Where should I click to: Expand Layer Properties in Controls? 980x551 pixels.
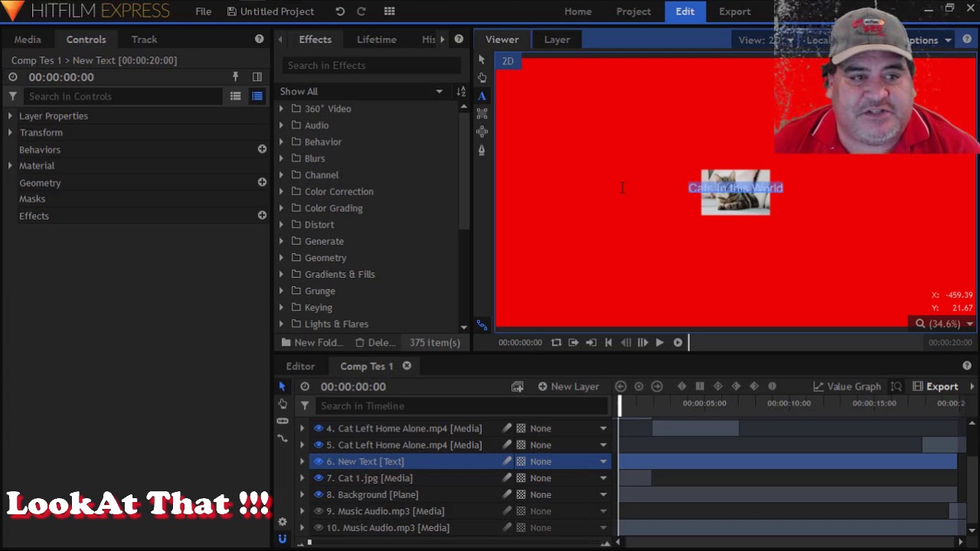click(10, 116)
